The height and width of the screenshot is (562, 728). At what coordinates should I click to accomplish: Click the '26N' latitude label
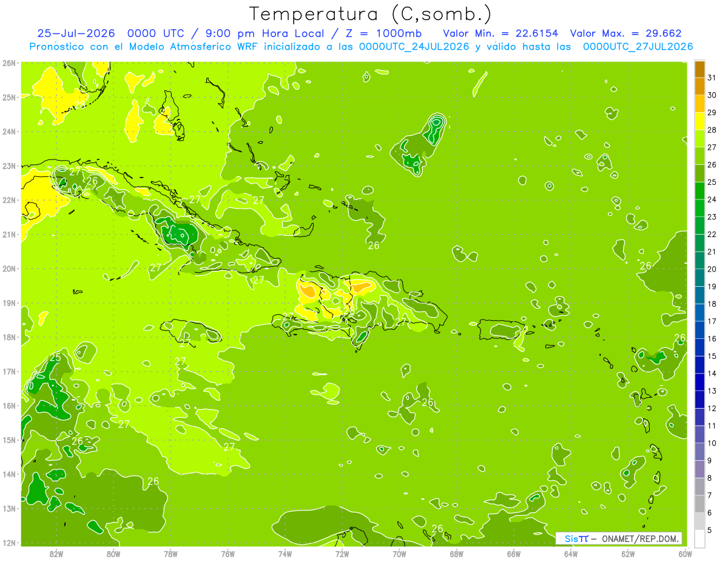[x=8, y=63]
